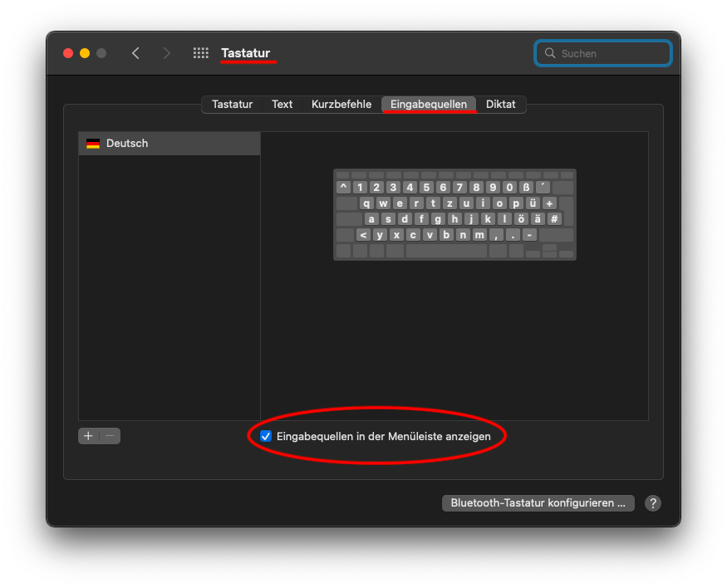
Task: Click the ß key in keyboard preview
Action: coord(526,187)
